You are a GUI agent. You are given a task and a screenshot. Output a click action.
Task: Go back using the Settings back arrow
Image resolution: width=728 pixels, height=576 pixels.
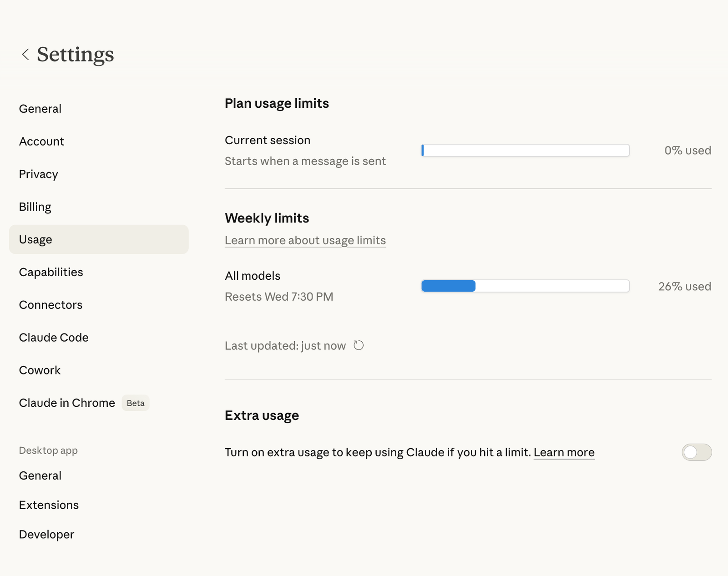pyautogui.click(x=25, y=55)
